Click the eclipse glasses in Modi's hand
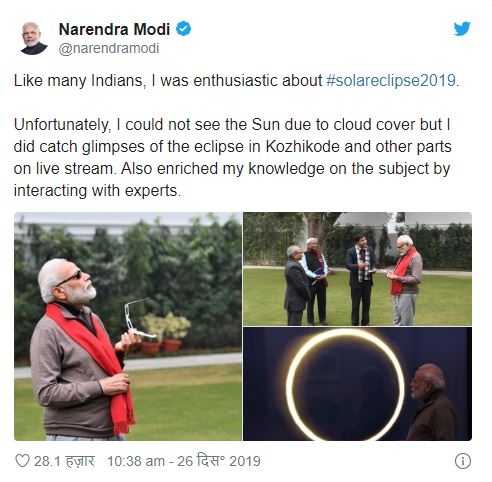This screenshot has height=482, width=492. [137, 319]
